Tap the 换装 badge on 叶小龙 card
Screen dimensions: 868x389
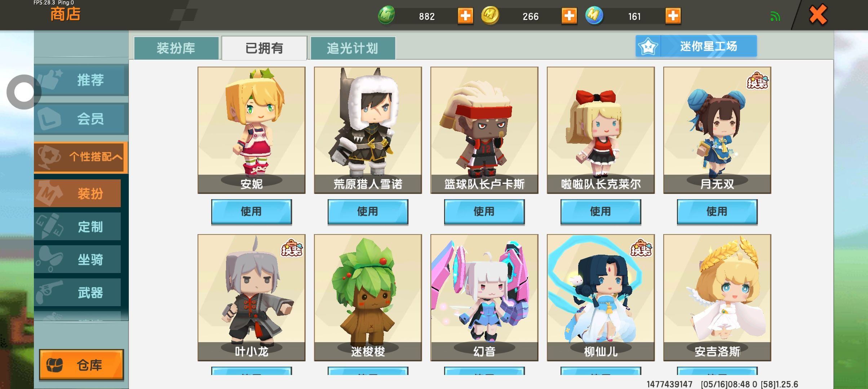point(292,248)
